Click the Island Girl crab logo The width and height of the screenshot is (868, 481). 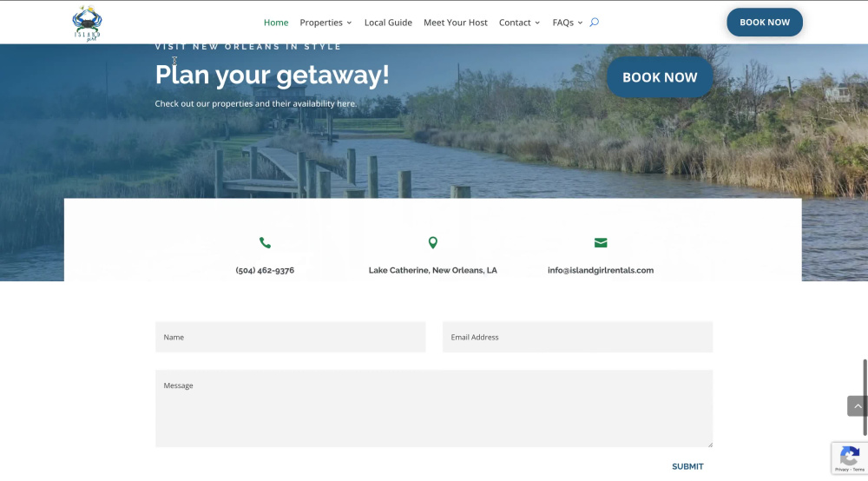pyautogui.click(x=87, y=23)
